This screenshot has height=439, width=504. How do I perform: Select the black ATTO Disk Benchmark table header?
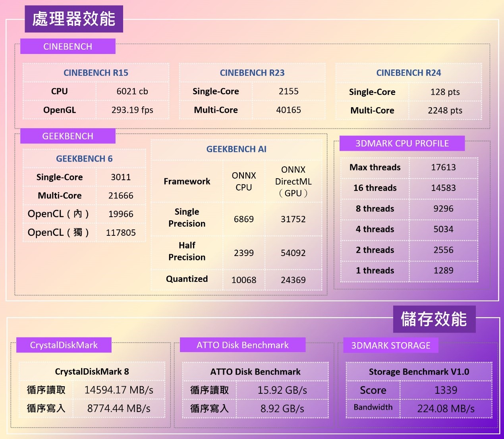255,372
